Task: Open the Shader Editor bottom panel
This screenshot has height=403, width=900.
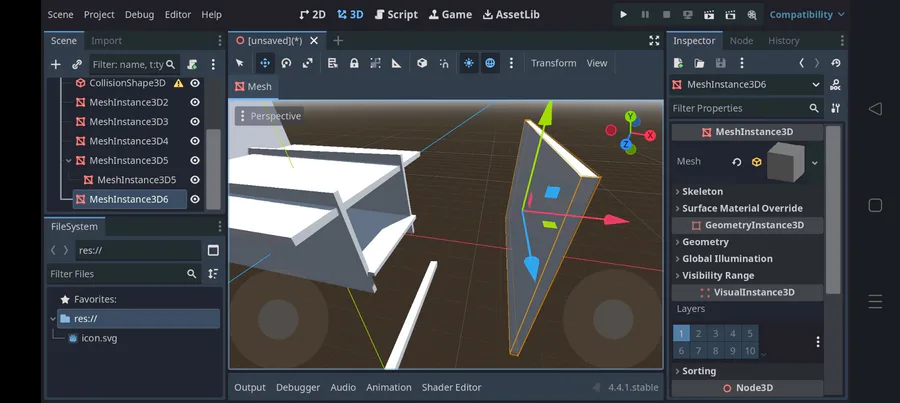Action: [x=451, y=388]
